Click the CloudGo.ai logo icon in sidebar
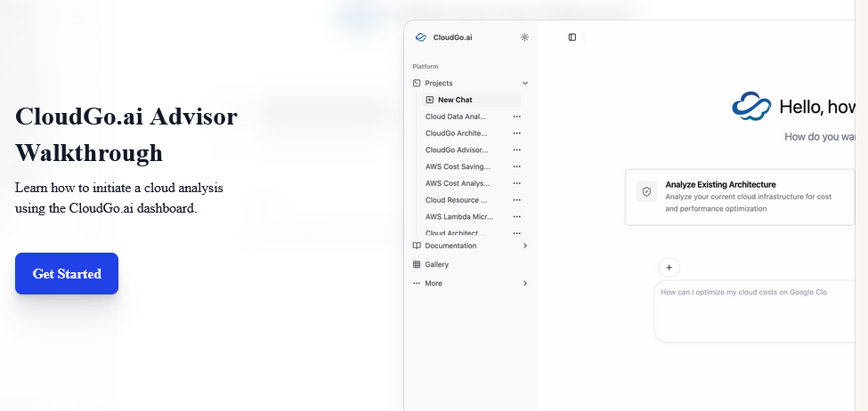This screenshot has width=868, height=411. [421, 37]
